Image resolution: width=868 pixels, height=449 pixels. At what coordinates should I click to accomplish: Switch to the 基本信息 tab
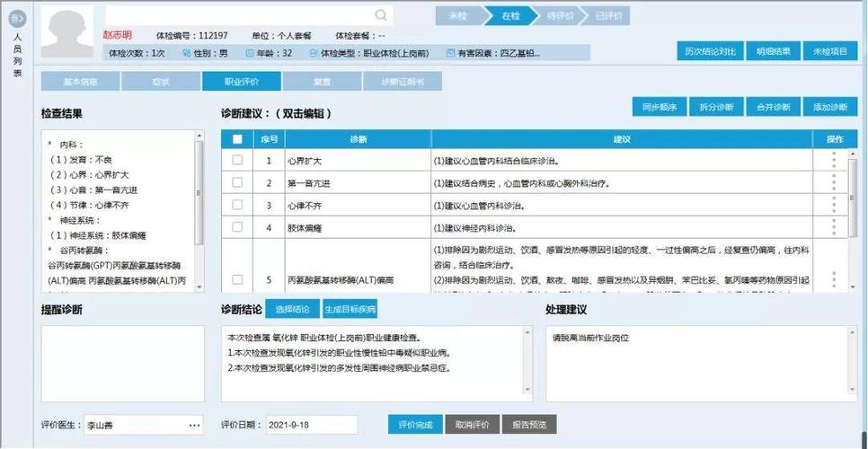(81, 82)
